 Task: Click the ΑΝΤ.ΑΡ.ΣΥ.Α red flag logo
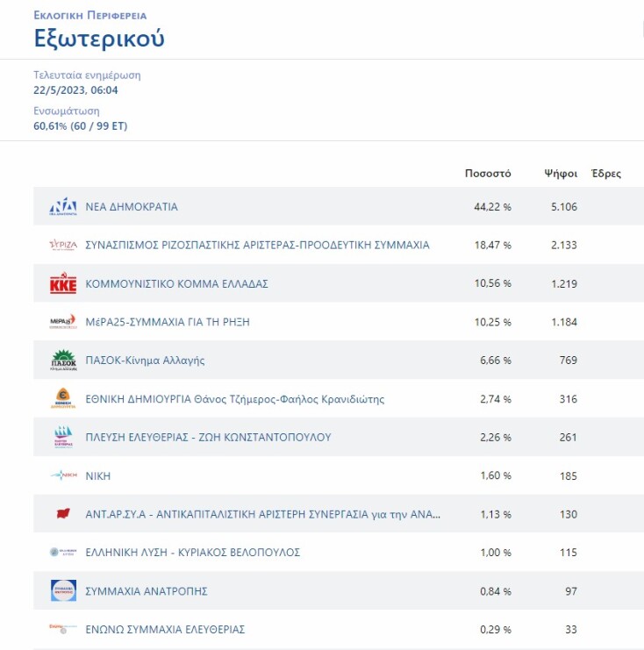click(x=63, y=514)
